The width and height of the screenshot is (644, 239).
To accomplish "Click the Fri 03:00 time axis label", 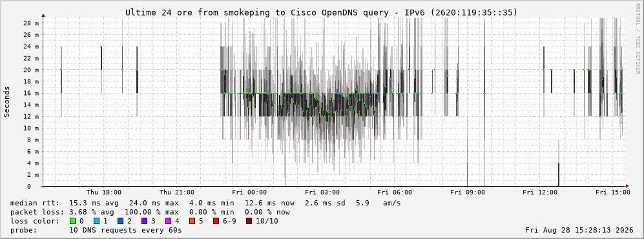I will pos(322,192).
